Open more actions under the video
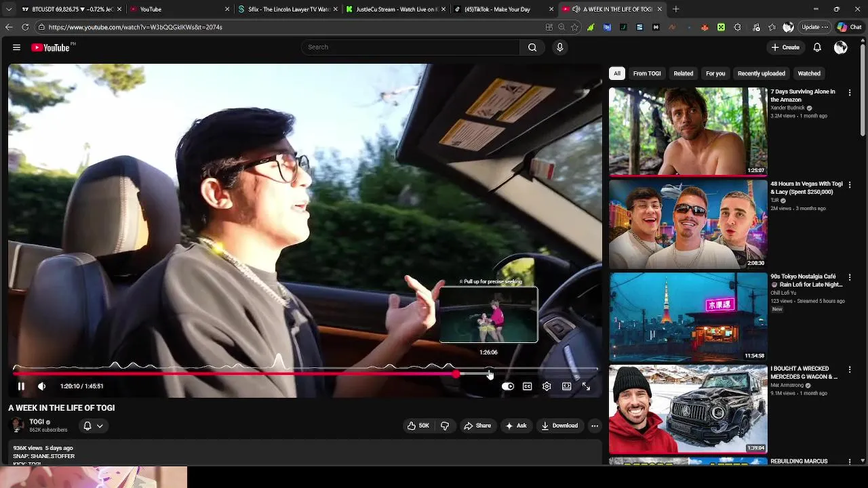Screen dimensions: 868x488 pos(595,426)
